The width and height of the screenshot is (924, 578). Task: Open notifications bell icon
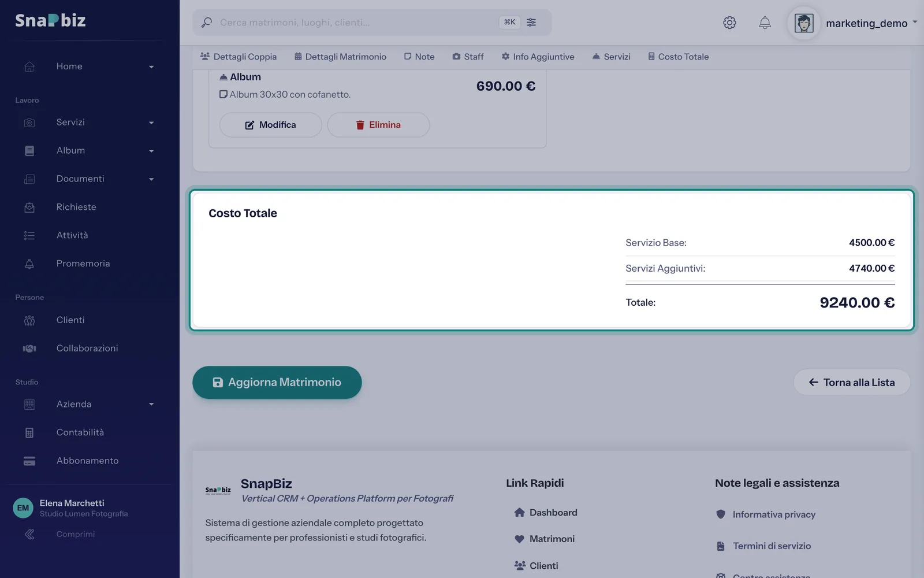tap(765, 23)
